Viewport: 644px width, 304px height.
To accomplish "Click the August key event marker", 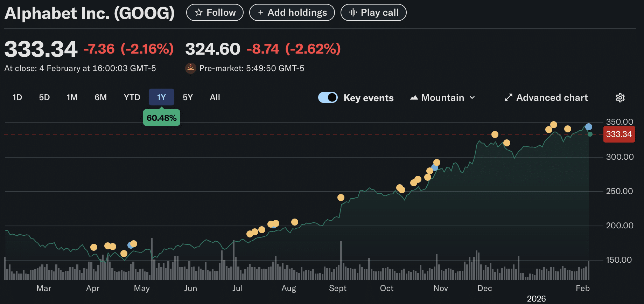I will click(295, 222).
